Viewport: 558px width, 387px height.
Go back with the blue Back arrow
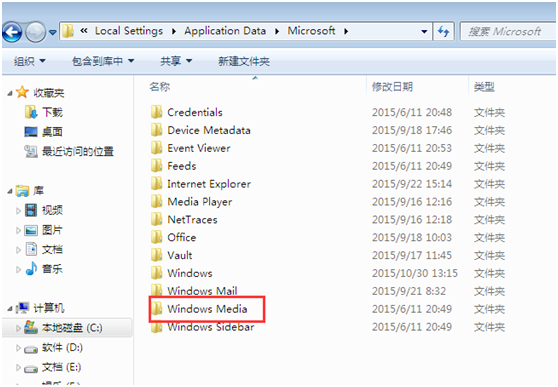coord(12,32)
